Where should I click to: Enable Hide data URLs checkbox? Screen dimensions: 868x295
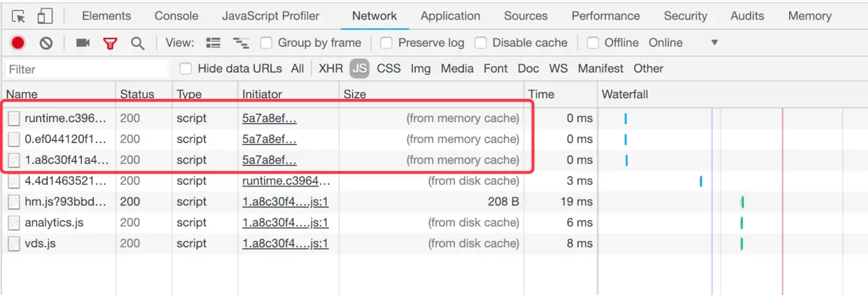(185, 69)
